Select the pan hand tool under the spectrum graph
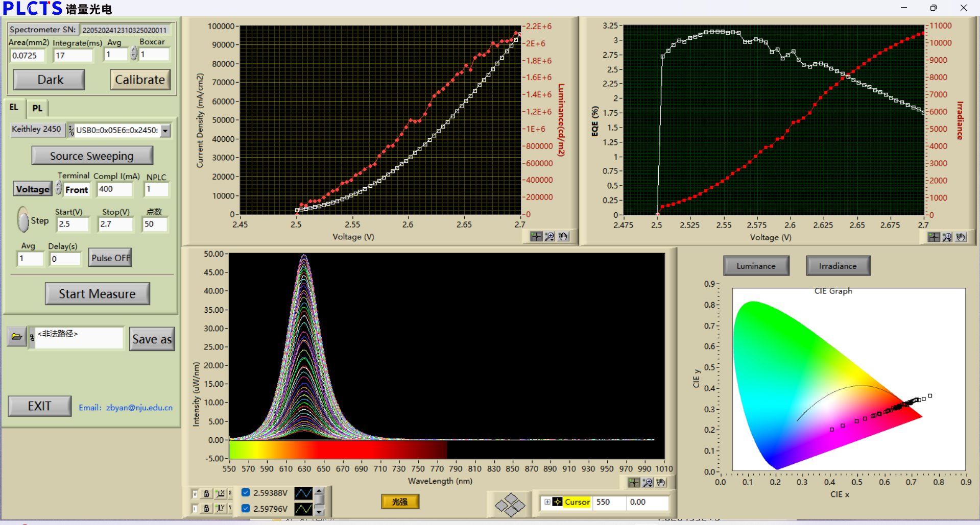The image size is (980, 525). pos(661,483)
